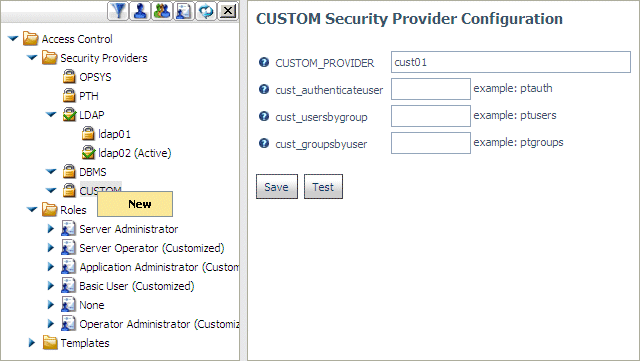Open help for CUSTOM_PROVIDER field

(264, 62)
